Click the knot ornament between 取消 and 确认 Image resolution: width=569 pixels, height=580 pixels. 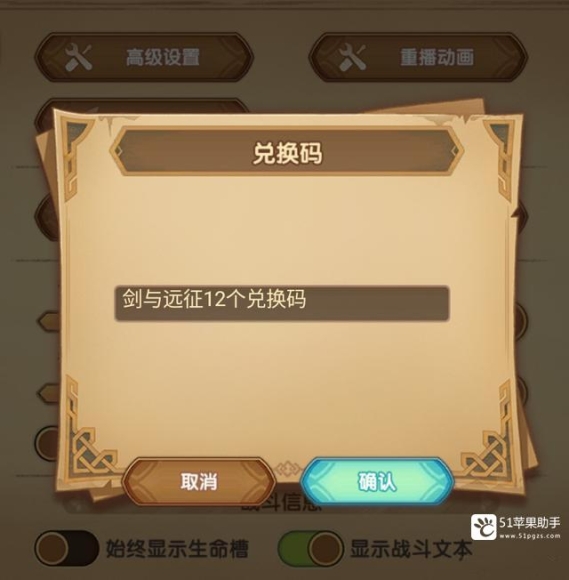click(x=287, y=469)
